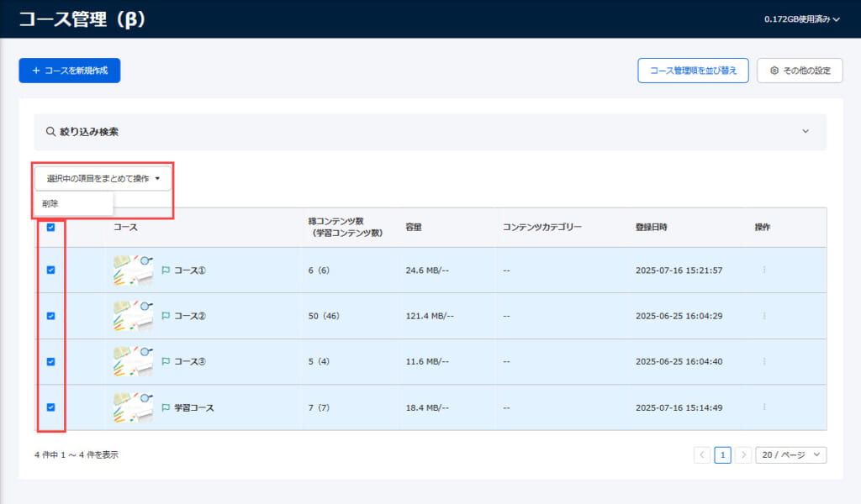
Task: Click the 容量 column header
Action: coord(414,227)
